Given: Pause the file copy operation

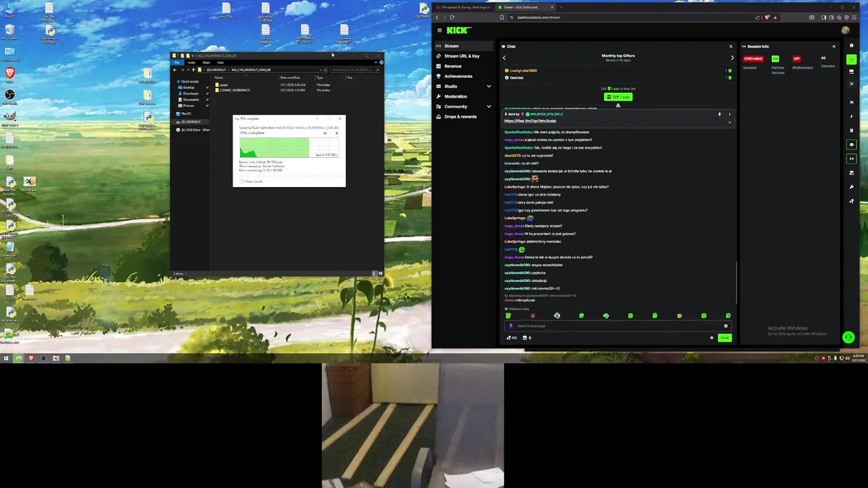Looking at the screenshot, I should [x=325, y=133].
